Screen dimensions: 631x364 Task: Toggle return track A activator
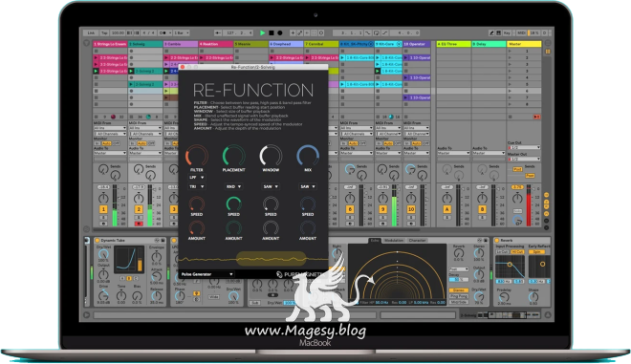pyautogui.click(x=447, y=209)
